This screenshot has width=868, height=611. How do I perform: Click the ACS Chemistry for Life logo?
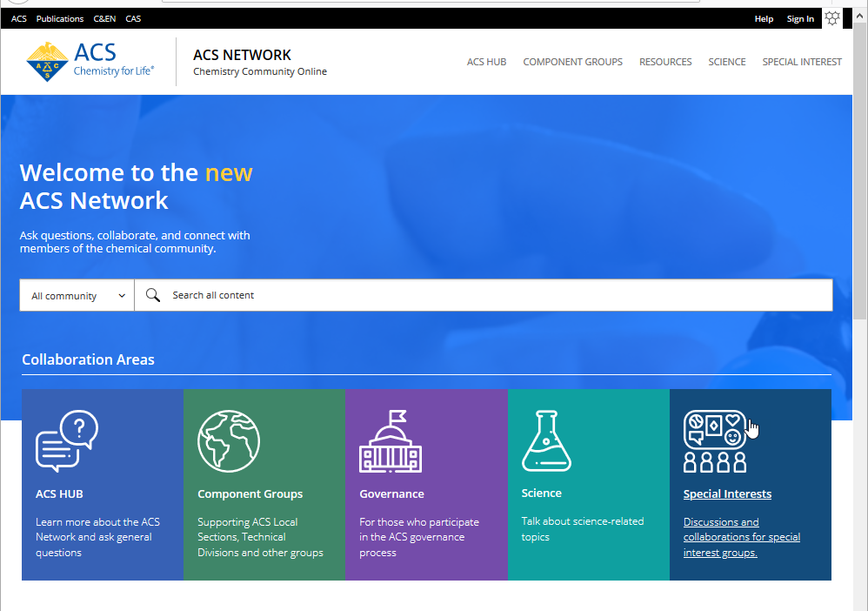pos(90,61)
